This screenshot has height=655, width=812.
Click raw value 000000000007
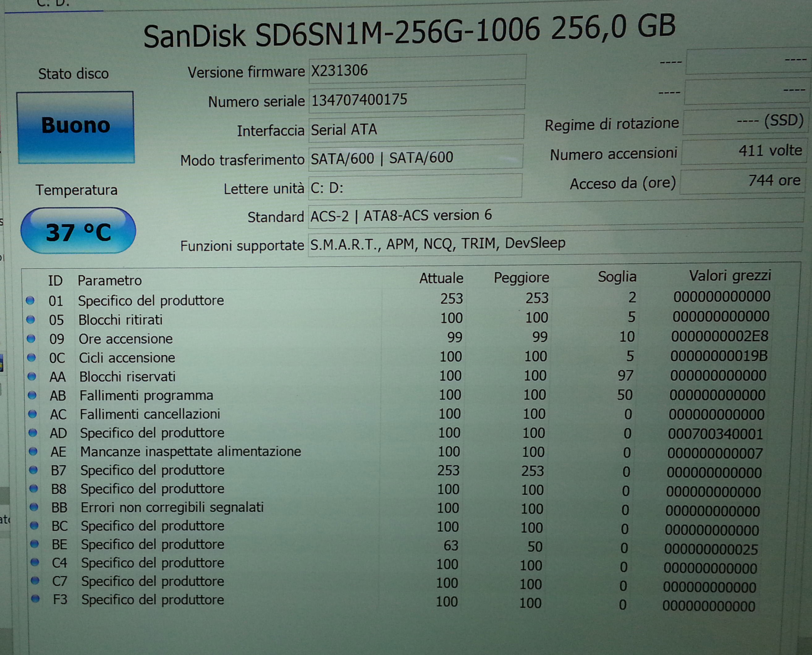715,453
